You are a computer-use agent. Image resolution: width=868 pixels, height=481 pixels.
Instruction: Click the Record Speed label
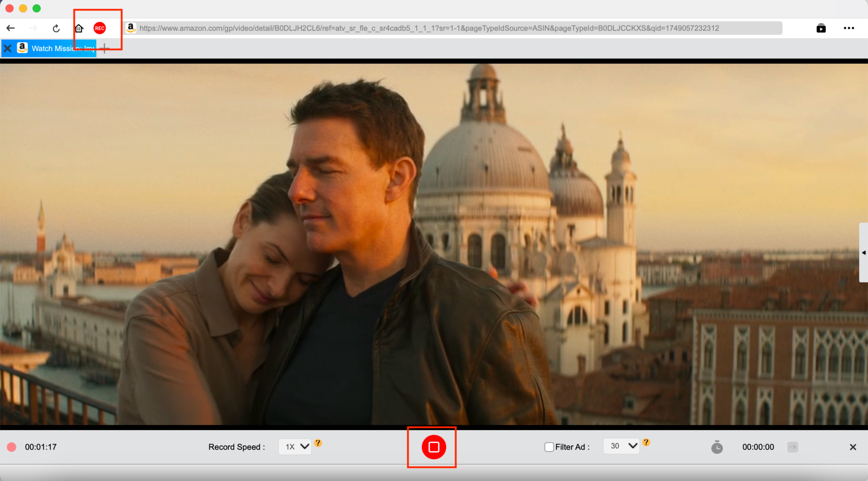pos(237,447)
